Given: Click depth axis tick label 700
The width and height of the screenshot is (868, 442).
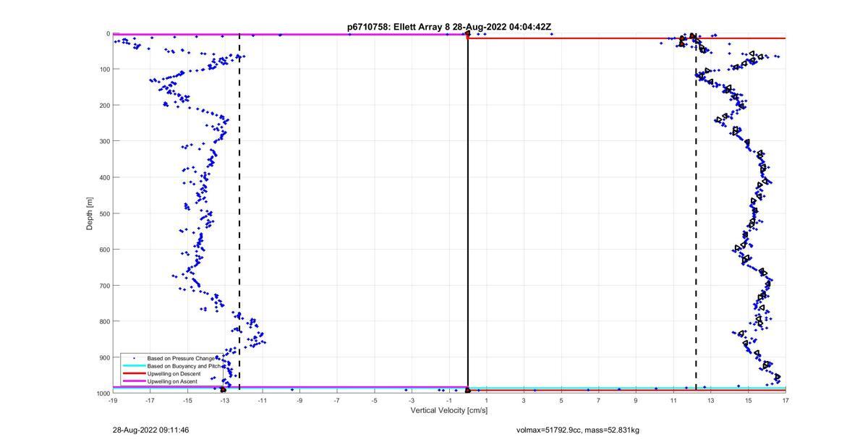Looking at the screenshot, I should pos(104,286).
